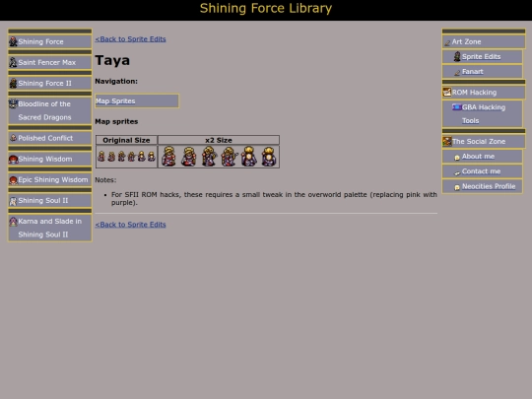Screen dimensions: 532x399
Task: Click the Bloodline of the Sacred Dragons icon
Action: (13, 103)
